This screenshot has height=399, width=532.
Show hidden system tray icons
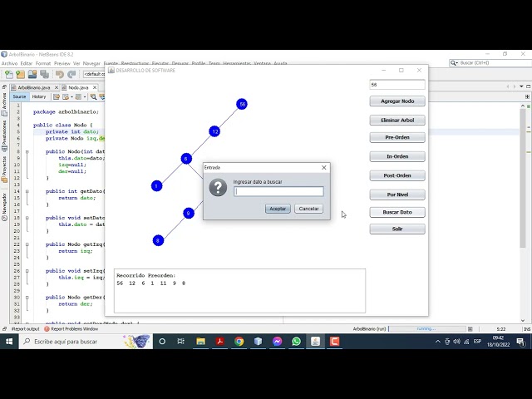(438, 342)
